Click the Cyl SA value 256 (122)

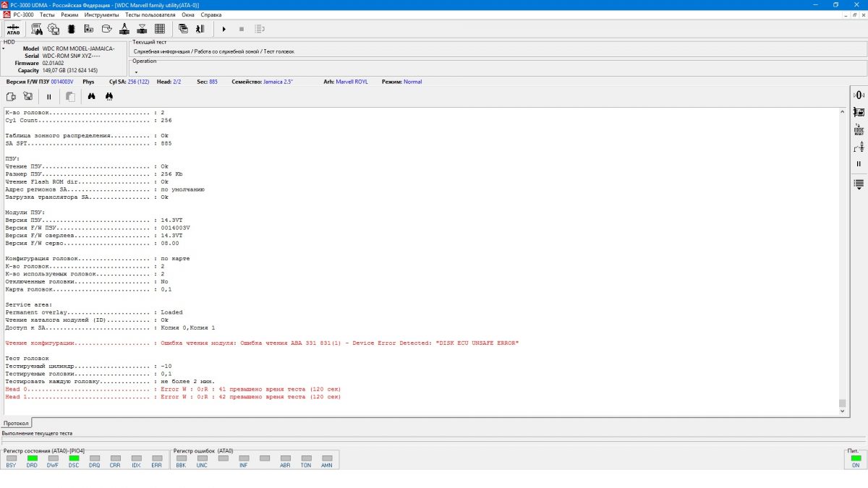pos(139,82)
